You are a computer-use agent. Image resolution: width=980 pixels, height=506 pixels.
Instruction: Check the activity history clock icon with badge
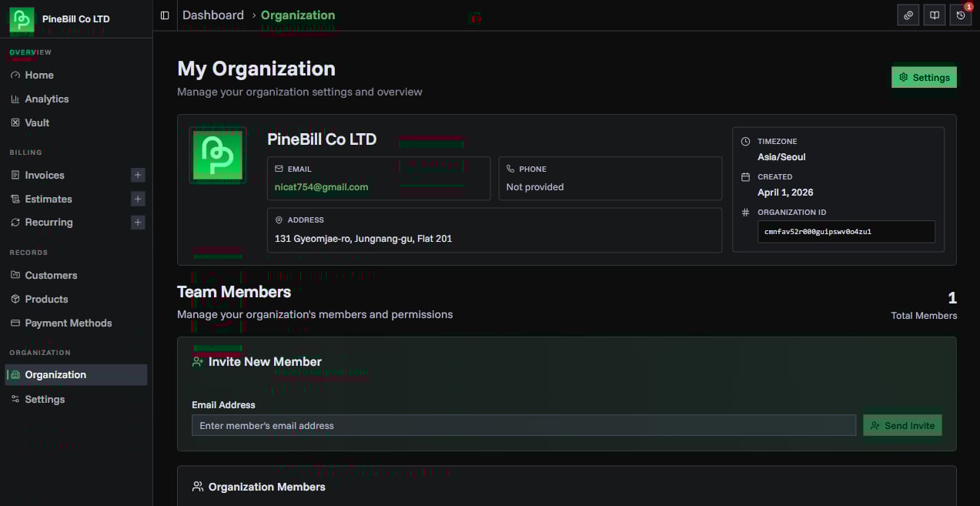click(960, 15)
